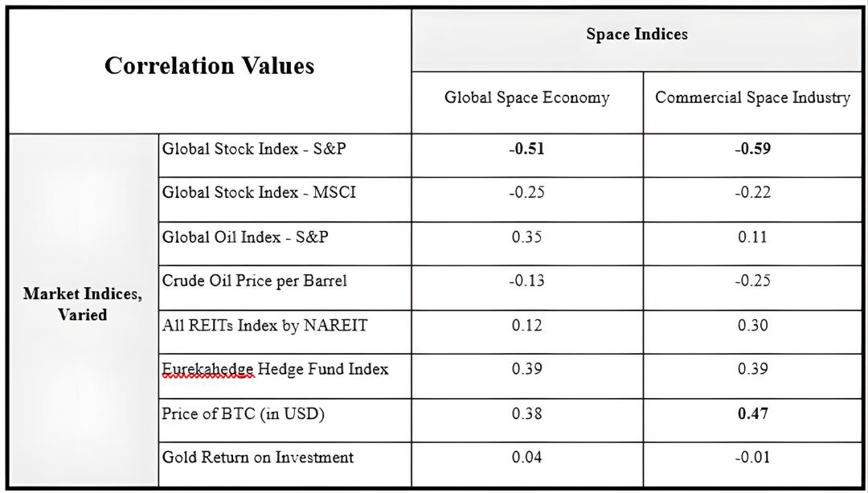Select the "Global Stock Index - MSCI" row label
Image resolution: width=868 pixels, height=493 pixels.
pyautogui.click(x=259, y=193)
